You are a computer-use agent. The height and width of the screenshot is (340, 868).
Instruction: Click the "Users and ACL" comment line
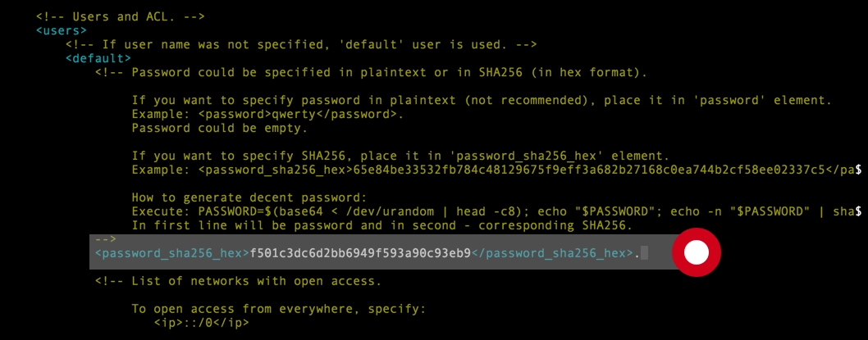[121, 16]
